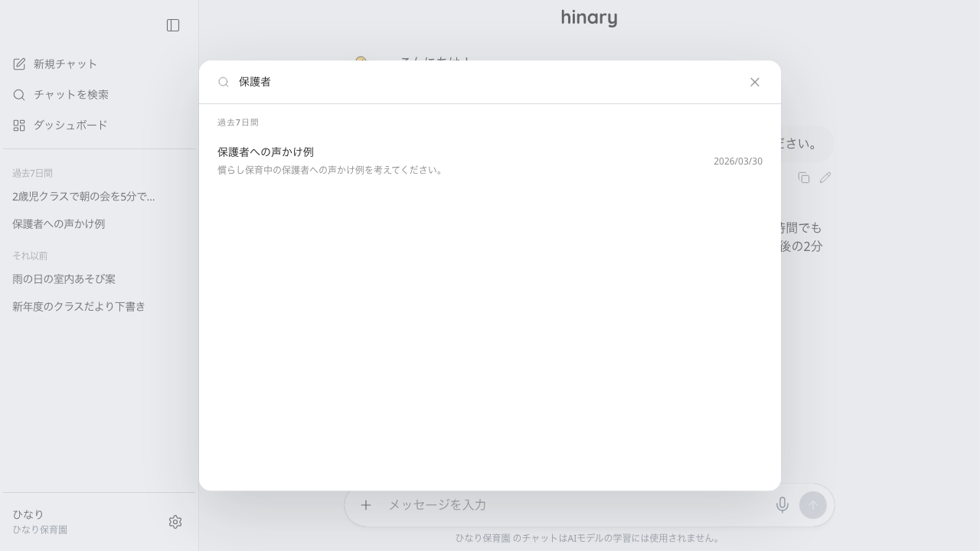
Task: Open チャットを検索 in sidebar
Action: point(100,94)
